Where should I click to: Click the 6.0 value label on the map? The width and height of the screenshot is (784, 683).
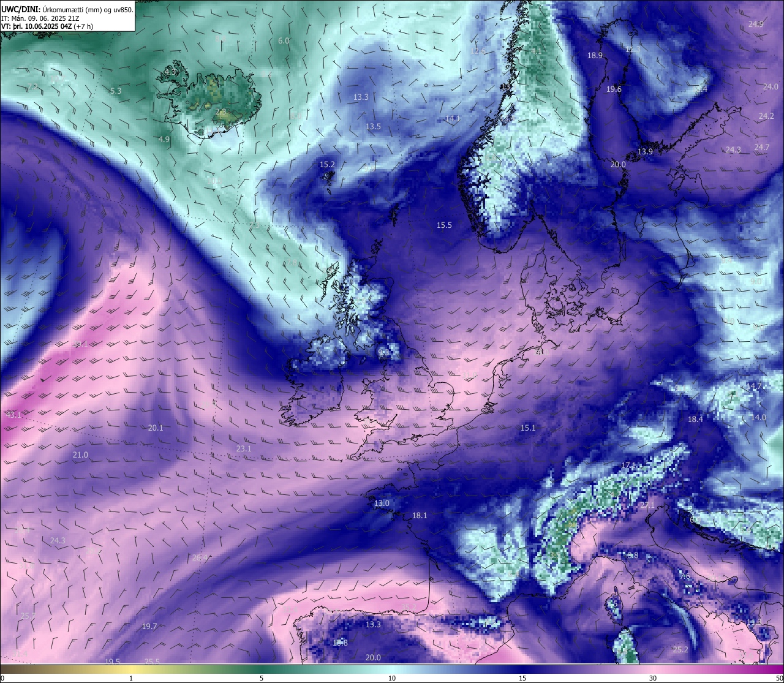284,41
